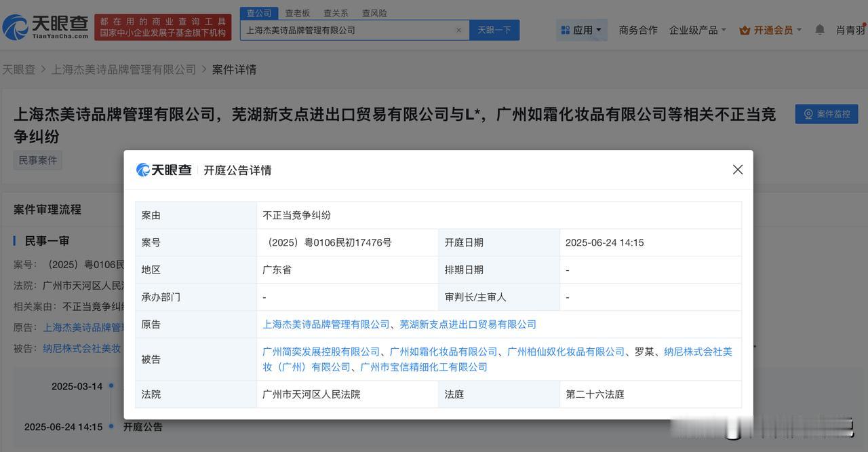Click hearing date 2025-06-24 14:15 in dialog
The height and width of the screenshot is (452, 868).
[x=604, y=242]
